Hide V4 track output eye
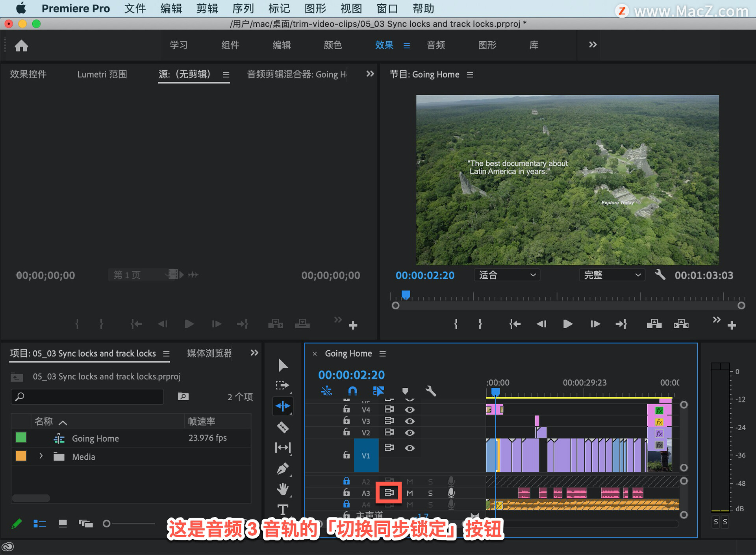 pos(409,410)
